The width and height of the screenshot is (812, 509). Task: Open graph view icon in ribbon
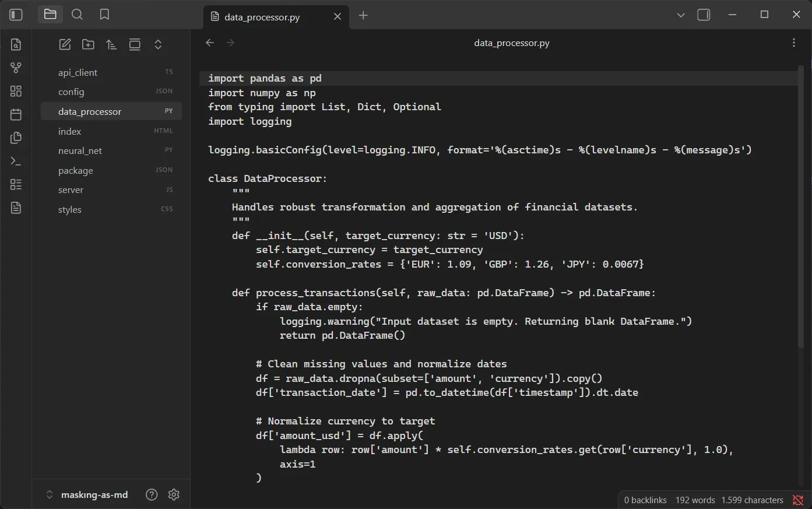pos(16,68)
